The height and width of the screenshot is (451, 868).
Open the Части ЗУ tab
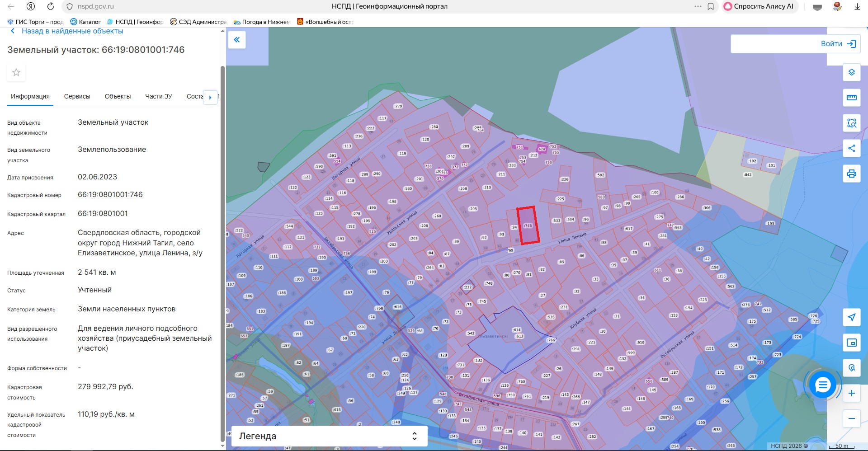point(158,96)
